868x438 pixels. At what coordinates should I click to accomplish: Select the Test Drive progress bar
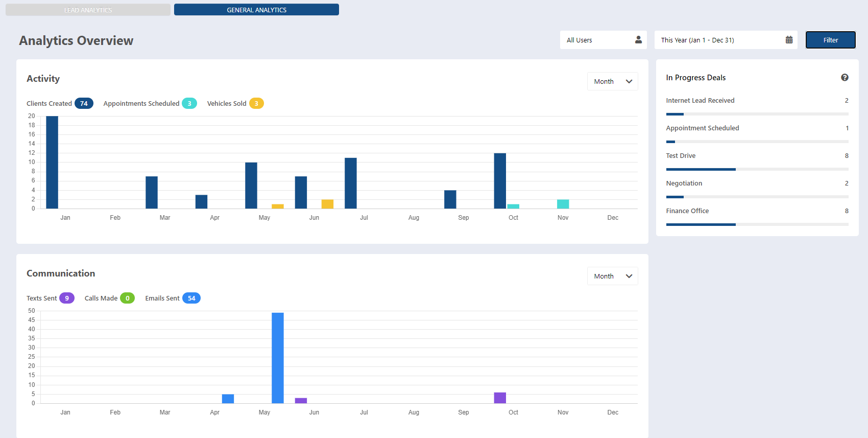757,169
